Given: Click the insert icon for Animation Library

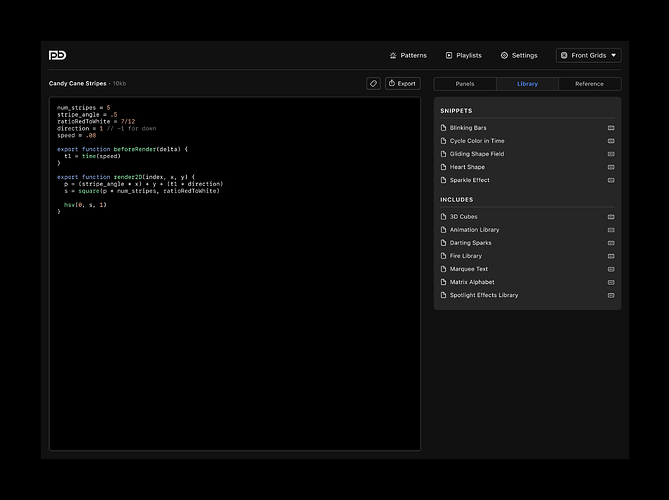Looking at the screenshot, I should tap(611, 230).
